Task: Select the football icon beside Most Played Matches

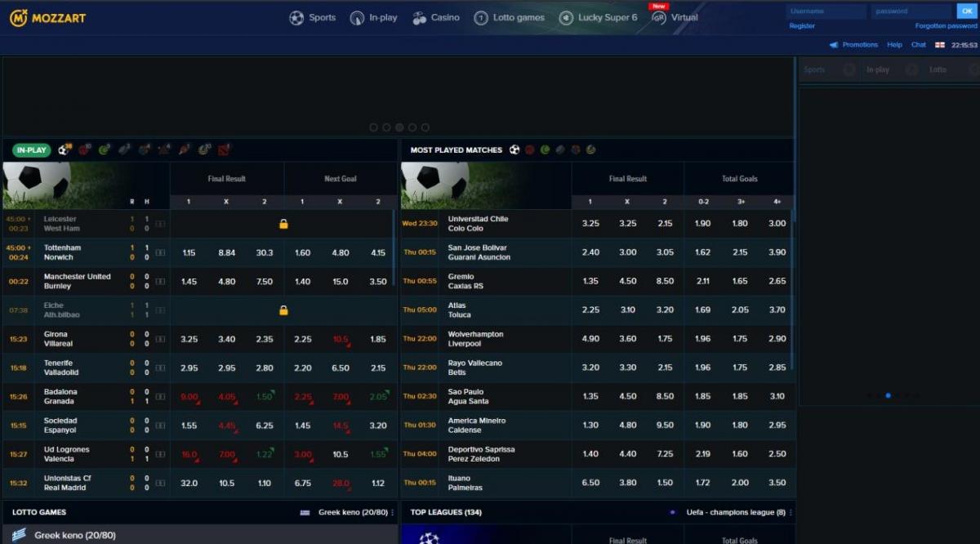Action: pyautogui.click(x=514, y=150)
